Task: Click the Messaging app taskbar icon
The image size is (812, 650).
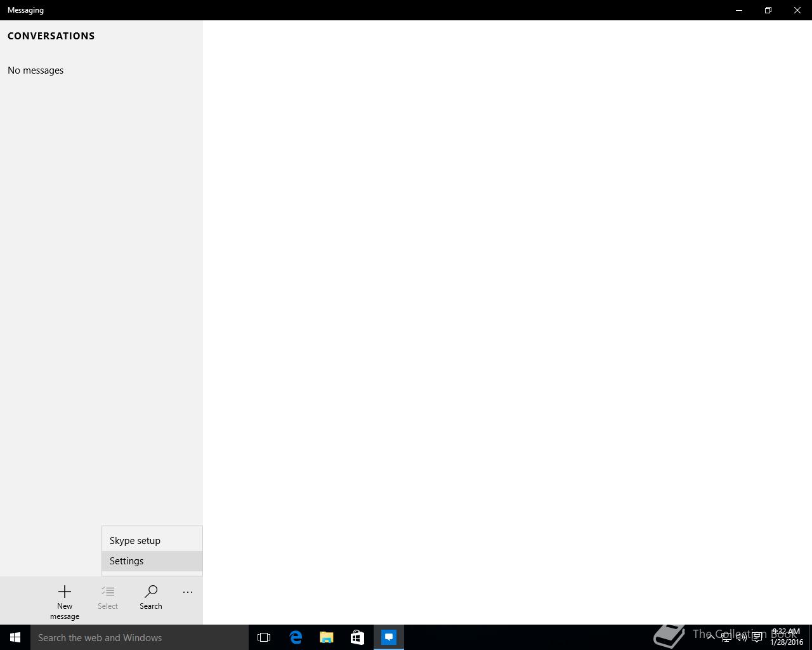Action: [389, 637]
